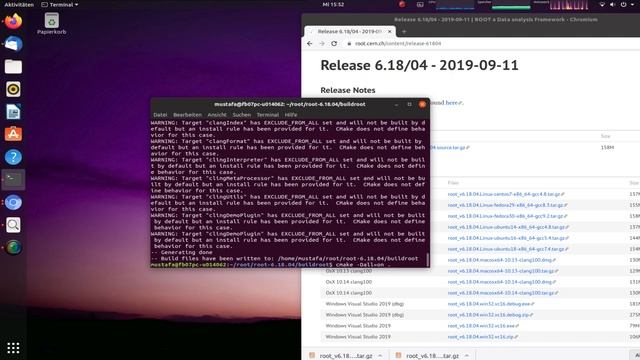Expand second download item's chevron menu

tap(467, 356)
